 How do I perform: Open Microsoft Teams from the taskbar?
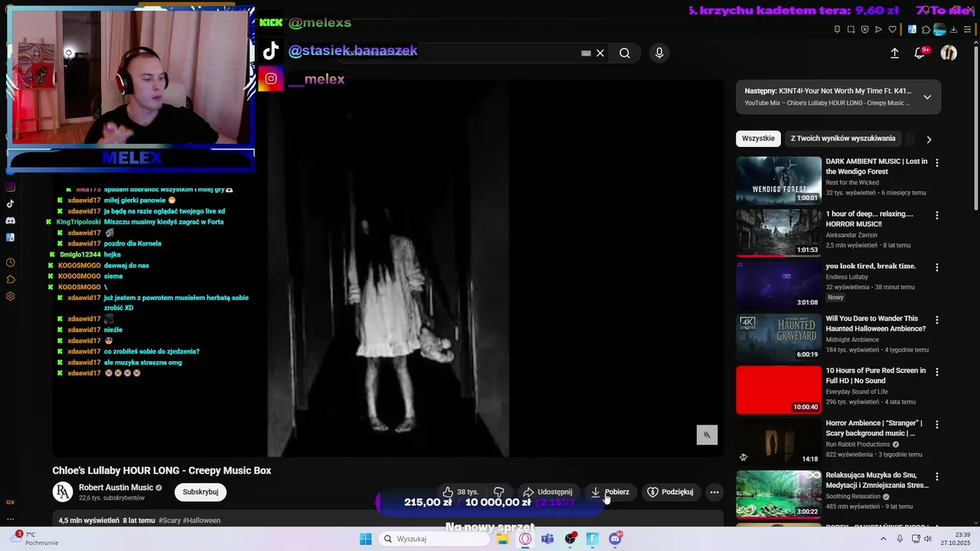click(x=547, y=539)
